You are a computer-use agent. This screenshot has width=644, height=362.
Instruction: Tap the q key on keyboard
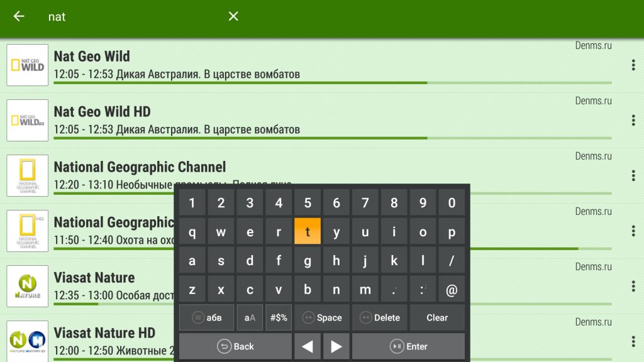coord(192,231)
